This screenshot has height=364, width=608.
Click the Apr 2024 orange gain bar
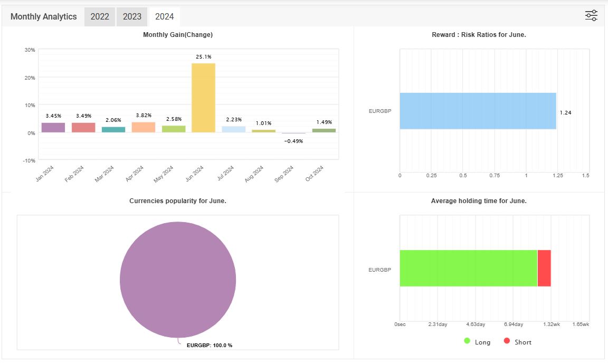pyautogui.click(x=144, y=127)
